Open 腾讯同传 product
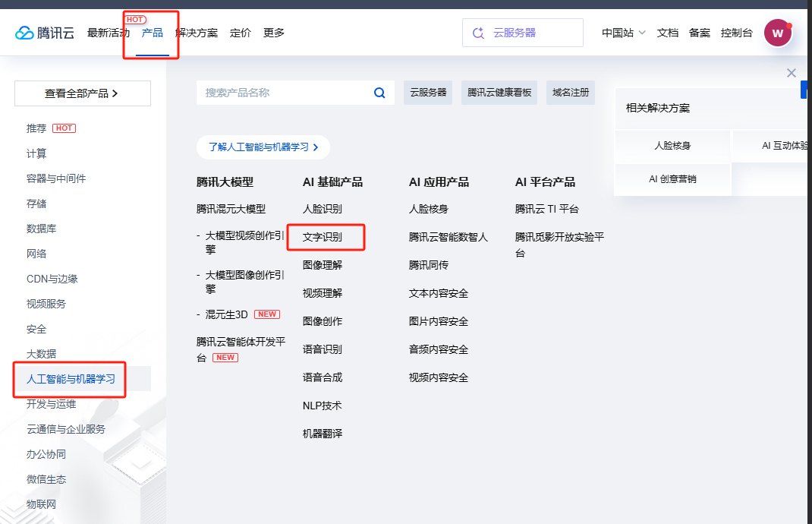This screenshot has width=812, height=524. point(428,265)
